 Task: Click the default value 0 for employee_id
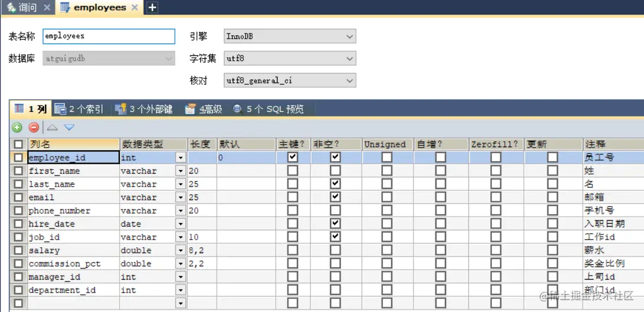pos(246,158)
